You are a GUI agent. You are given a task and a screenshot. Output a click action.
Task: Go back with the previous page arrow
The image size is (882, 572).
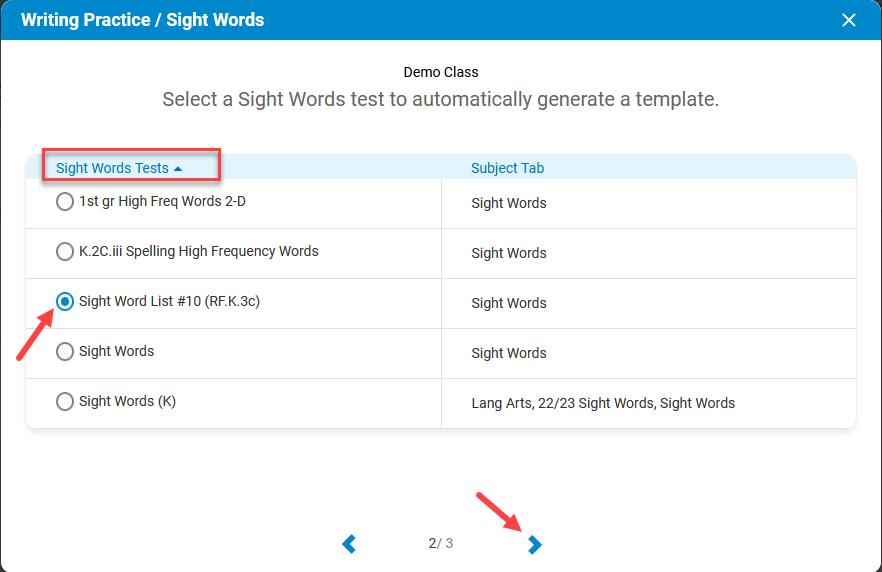click(349, 544)
